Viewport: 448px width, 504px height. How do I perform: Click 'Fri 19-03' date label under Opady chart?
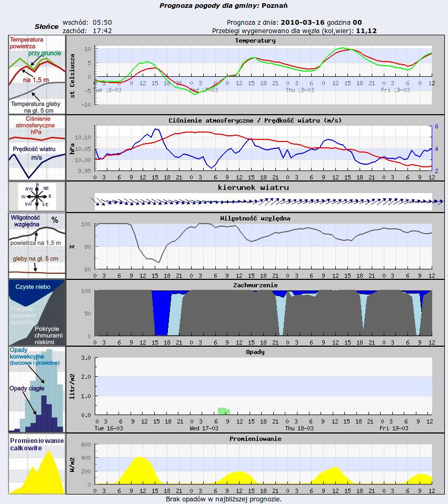coord(394,428)
